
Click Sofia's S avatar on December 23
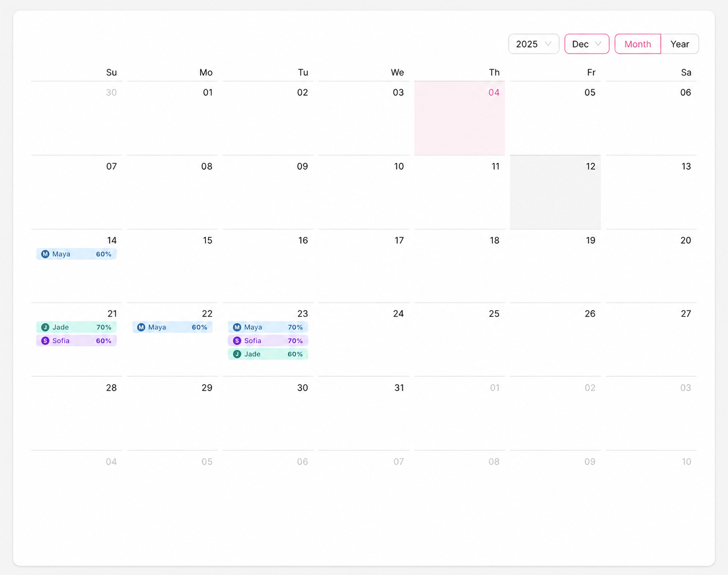237,341
